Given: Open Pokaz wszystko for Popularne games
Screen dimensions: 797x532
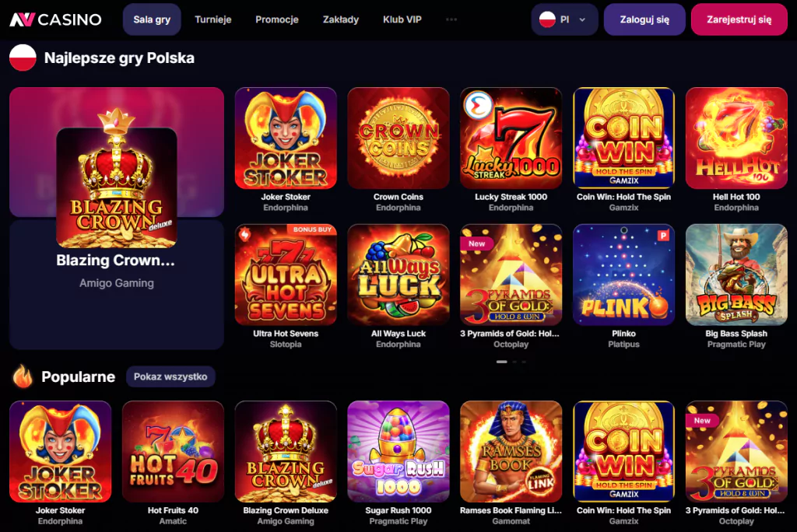Looking at the screenshot, I should [x=170, y=376].
